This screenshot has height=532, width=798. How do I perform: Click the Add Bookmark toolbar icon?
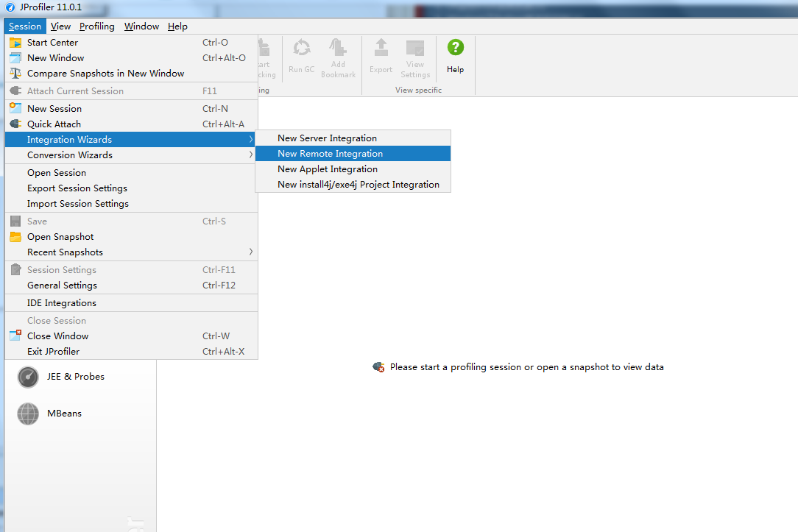click(338, 47)
